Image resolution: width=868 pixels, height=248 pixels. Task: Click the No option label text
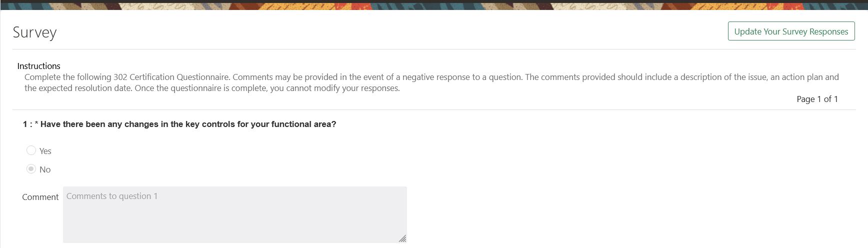click(x=45, y=169)
